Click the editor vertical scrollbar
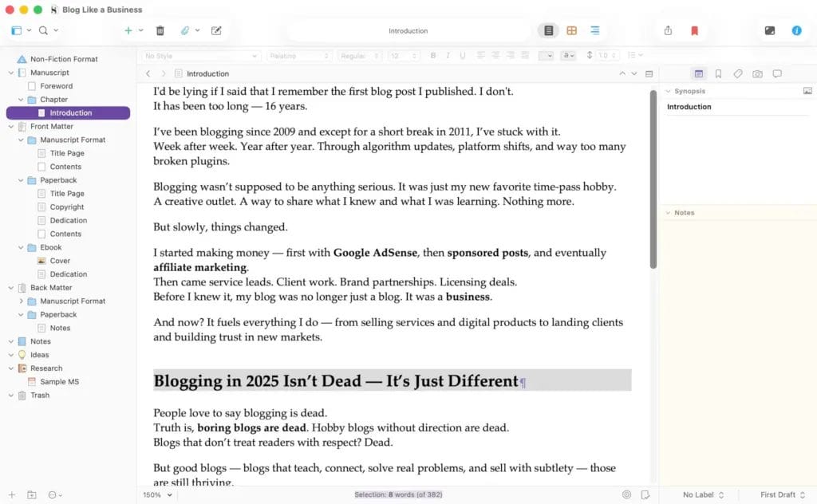 pos(653,183)
